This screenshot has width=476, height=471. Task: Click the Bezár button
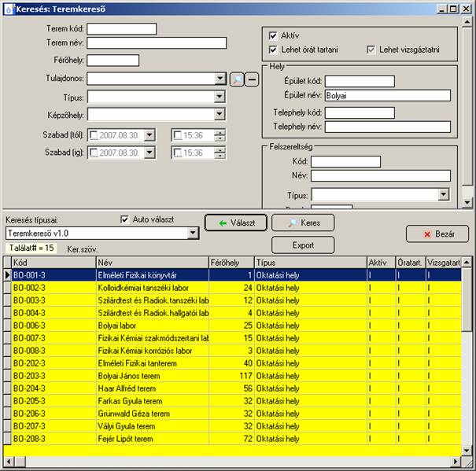point(437,234)
